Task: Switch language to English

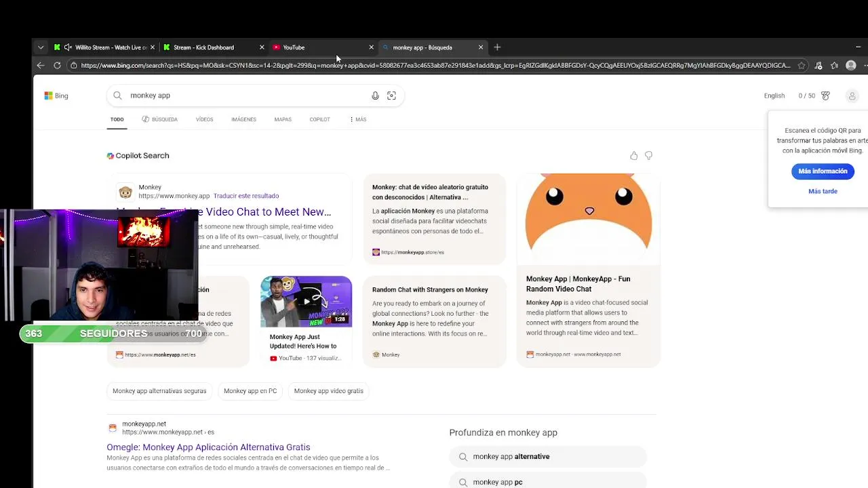Action: [x=774, y=96]
